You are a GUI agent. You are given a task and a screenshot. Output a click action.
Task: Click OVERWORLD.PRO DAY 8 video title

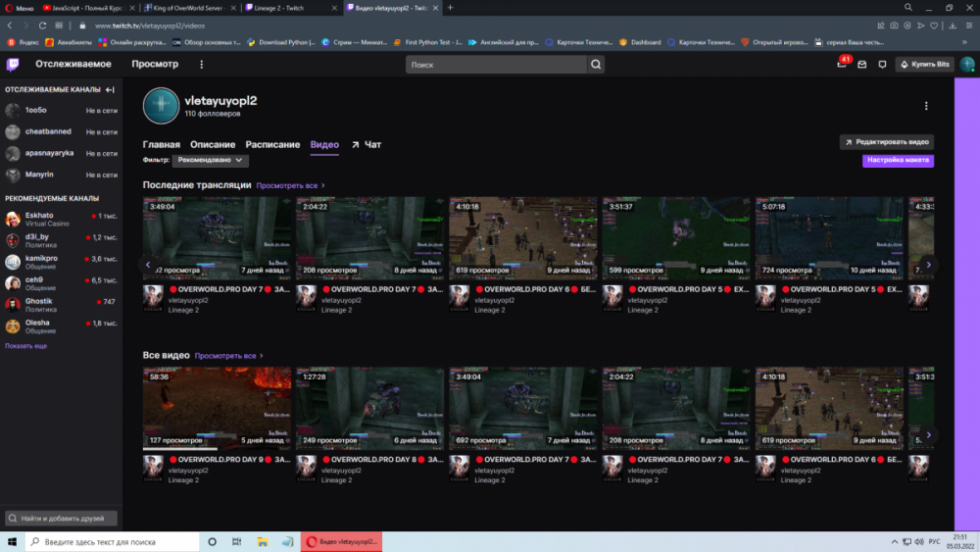click(x=382, y=460)
